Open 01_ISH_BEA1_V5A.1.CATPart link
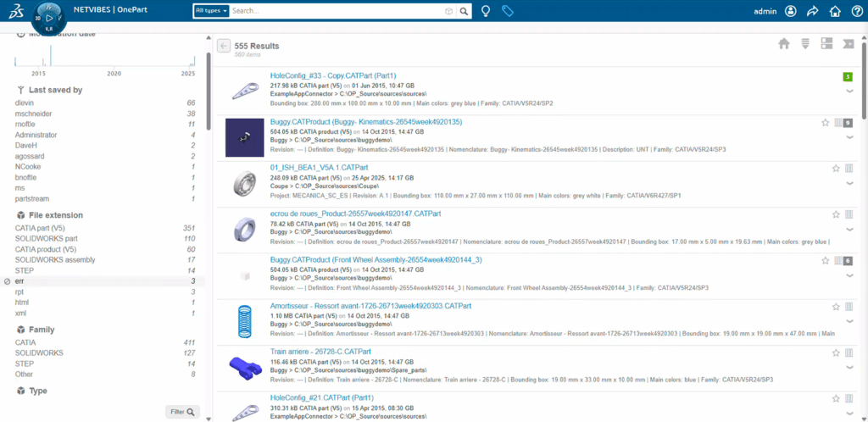Image resolution: width=868 pixels, height=422 pixels. 320,167
